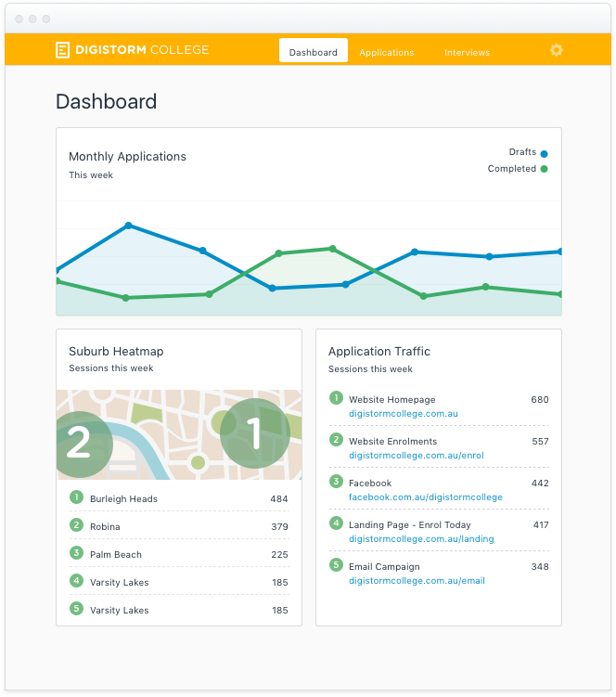Open digistormcollege.com.au/email link
The image size is (616, 697).
[417, 581]
